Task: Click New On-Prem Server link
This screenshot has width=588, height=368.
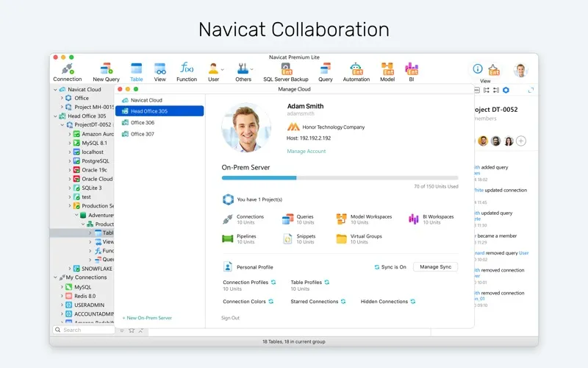Action: (147, 318)
